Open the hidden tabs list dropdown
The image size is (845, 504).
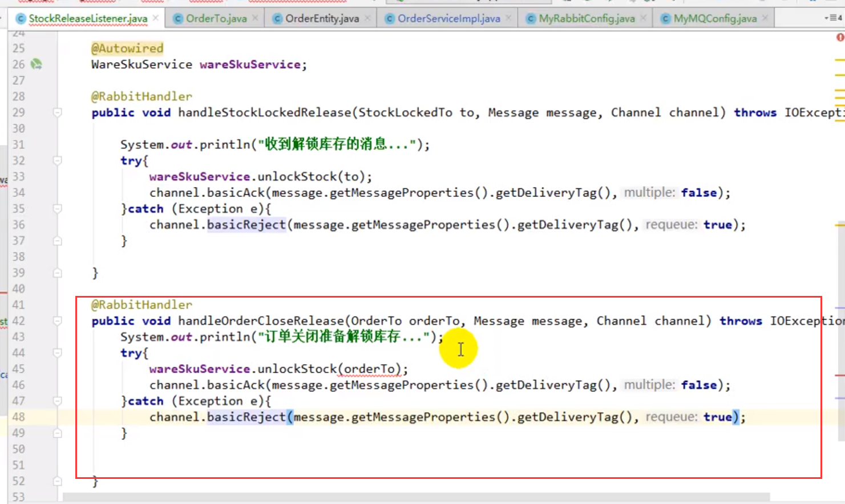(x=833, y=18)
